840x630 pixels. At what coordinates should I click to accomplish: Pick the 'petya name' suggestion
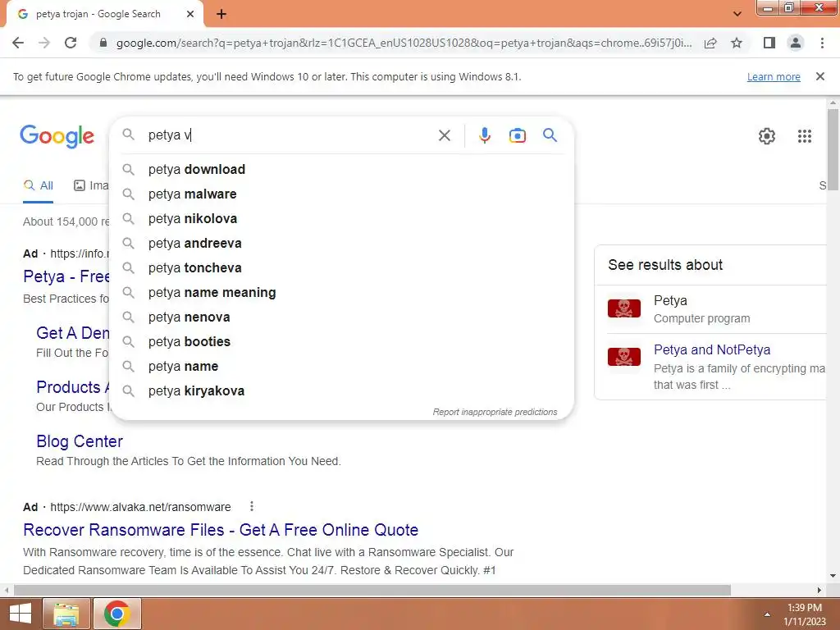[x=341, y=367]
